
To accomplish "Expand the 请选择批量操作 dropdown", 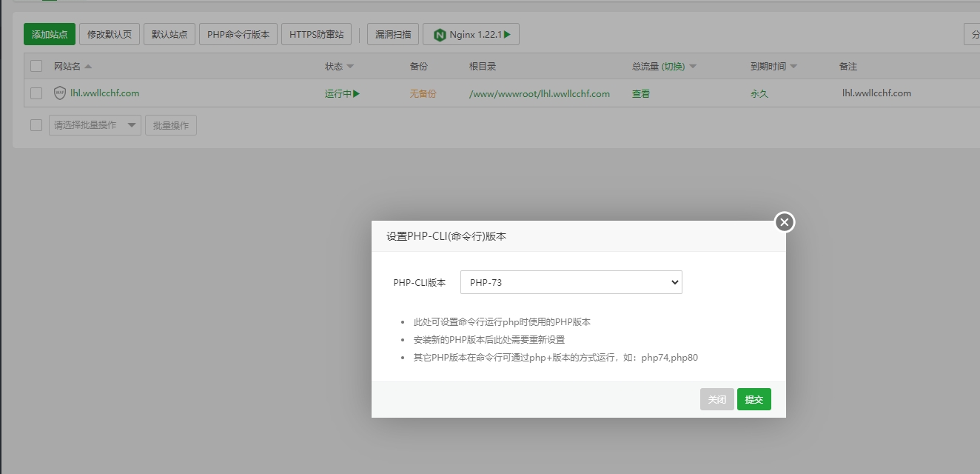I will pos(95,125).
